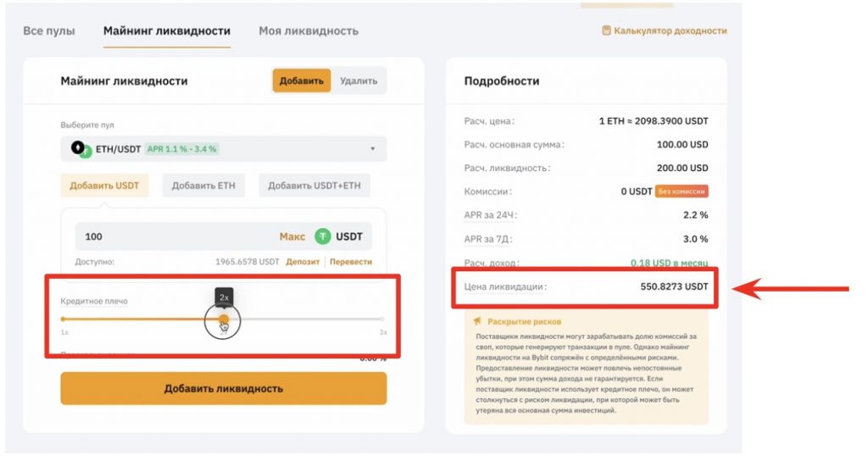Switch to the Добавить toggle option
This screenshot has height=456, width=868.
(x=301, y=81)
